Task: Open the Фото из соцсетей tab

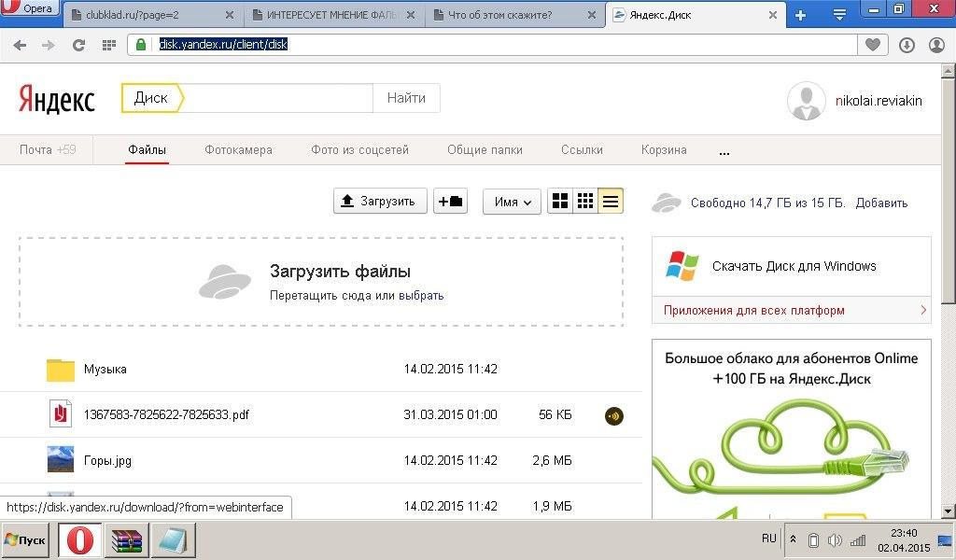Action: (359, 150)
